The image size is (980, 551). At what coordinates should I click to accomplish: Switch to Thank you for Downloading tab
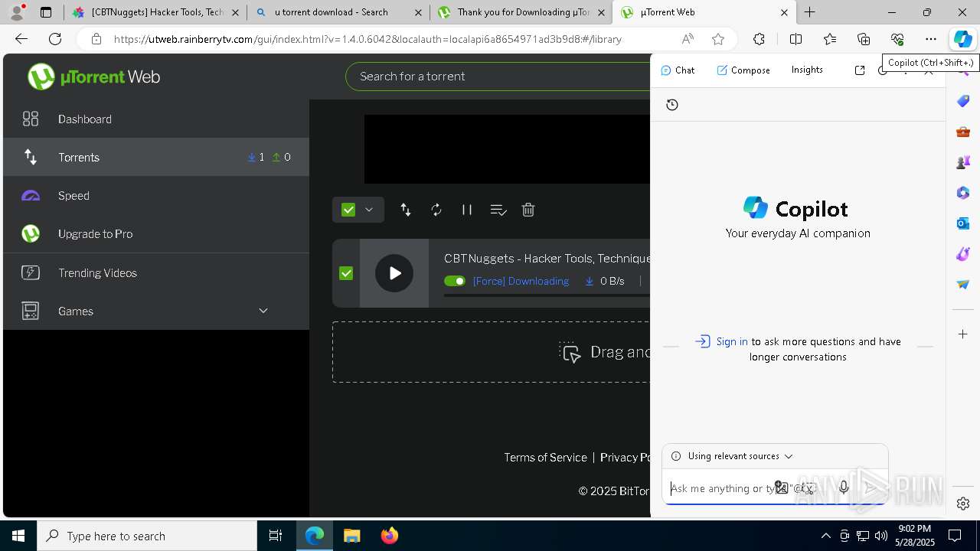click(521, 12)
